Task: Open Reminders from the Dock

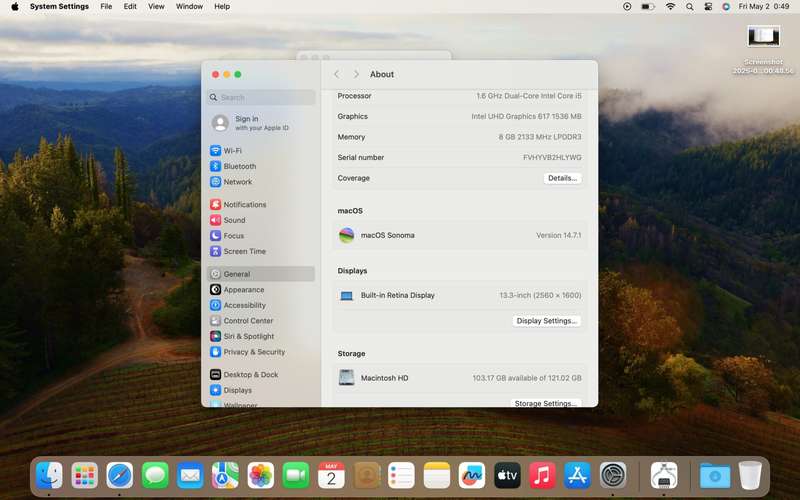Action: (x=402, y=476)
